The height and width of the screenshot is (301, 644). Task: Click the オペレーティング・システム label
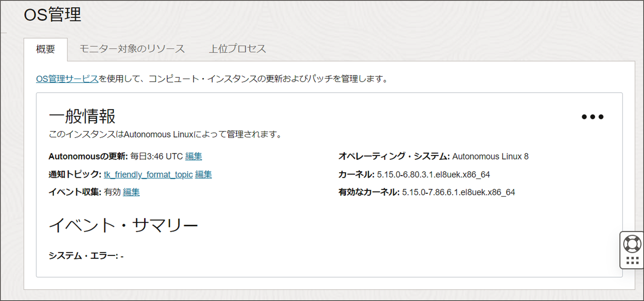click(394, 156)
